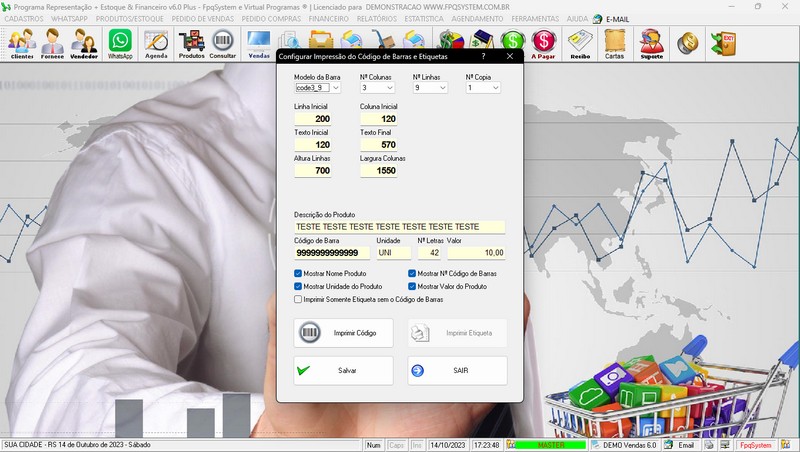The height and width of the screenshot is (452, 800).
Task: Click the E-MAIL icon in menu bar
Action: [597, 19]
